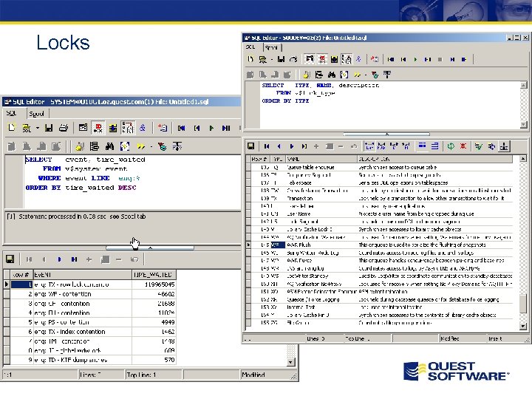Click the value 4949 in TIME_WAITED

coord(168,322)
